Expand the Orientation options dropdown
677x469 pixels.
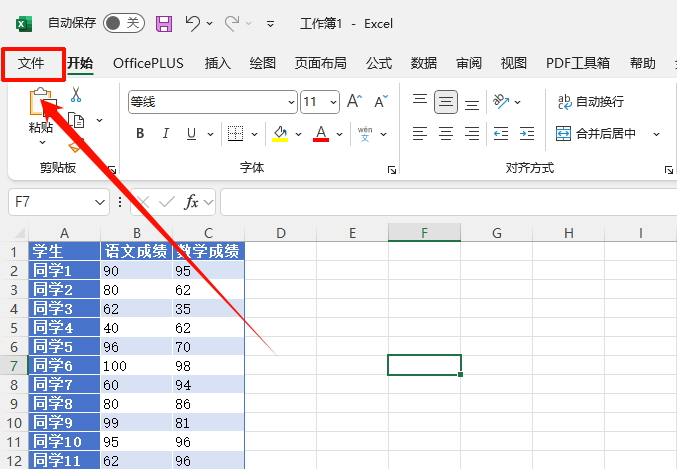[517, 102]
